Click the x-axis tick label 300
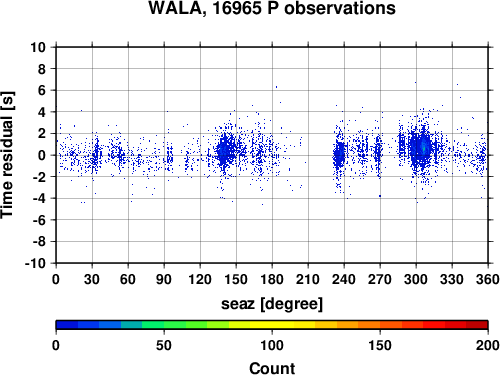 point(416,279)
